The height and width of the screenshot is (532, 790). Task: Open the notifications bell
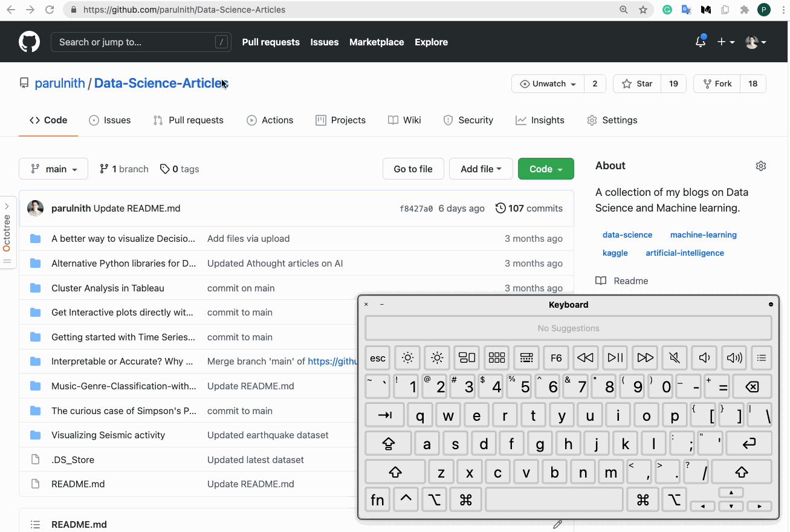[701, 42]
